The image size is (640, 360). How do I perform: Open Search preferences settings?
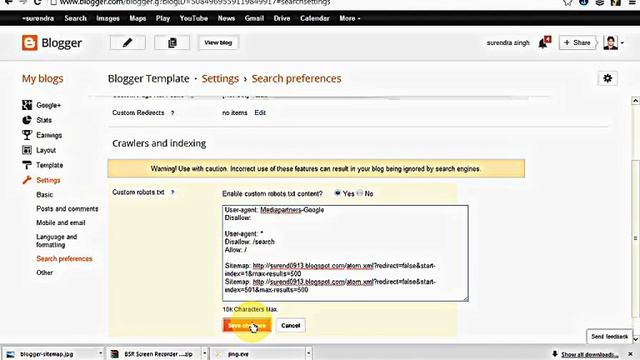click(64, 259)
